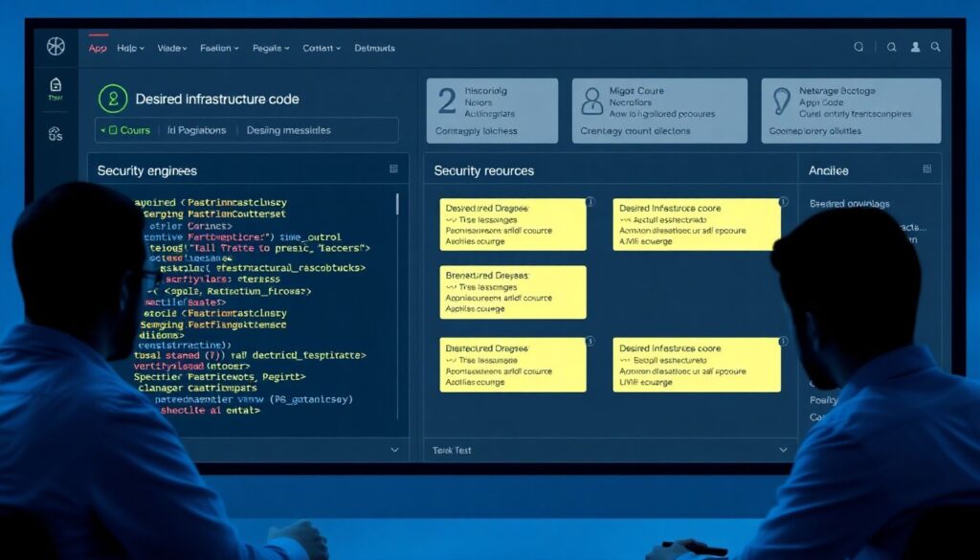Click the Ancilee panel menu icon
The image size is (980, 560).
[x=926, y=169]
